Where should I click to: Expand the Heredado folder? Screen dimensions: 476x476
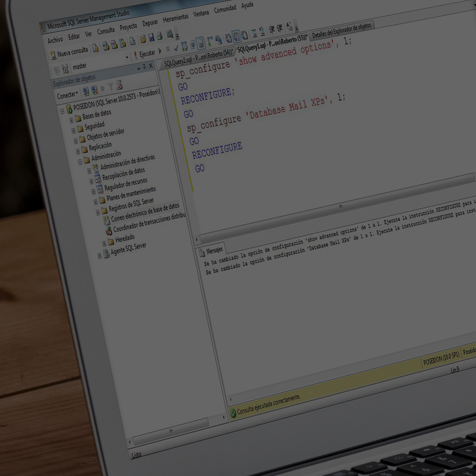[104, 244]
